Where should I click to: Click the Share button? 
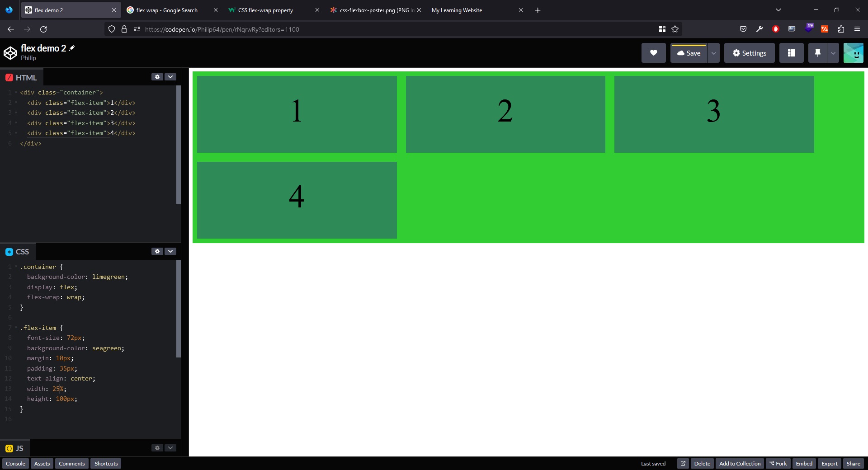pyautogui.click(x=853, y=463)
